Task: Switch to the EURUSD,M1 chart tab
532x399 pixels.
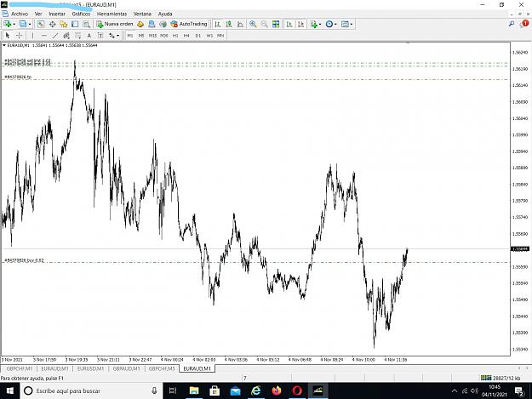Action: point(90,368)
